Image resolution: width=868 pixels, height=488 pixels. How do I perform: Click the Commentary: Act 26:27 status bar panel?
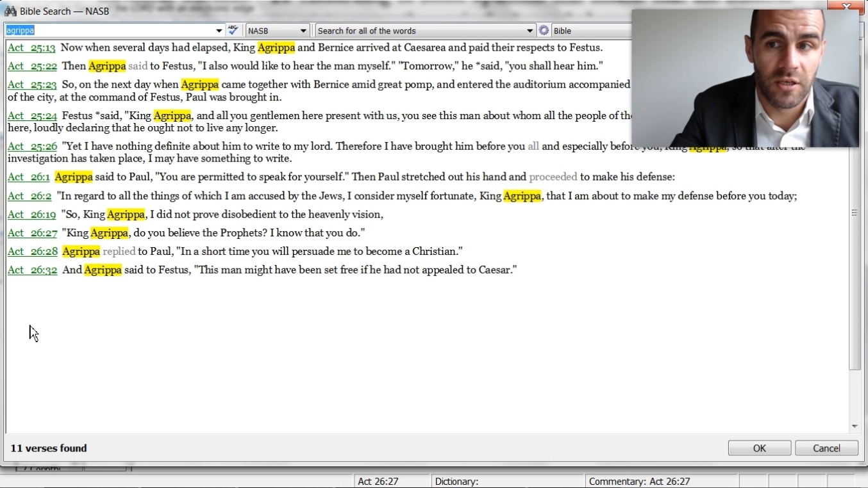(639, 482)
